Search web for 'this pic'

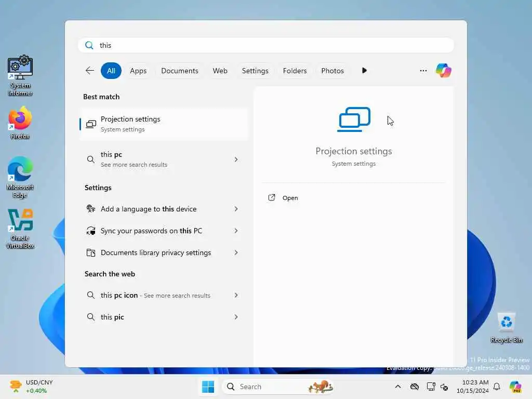pos(164,317)
